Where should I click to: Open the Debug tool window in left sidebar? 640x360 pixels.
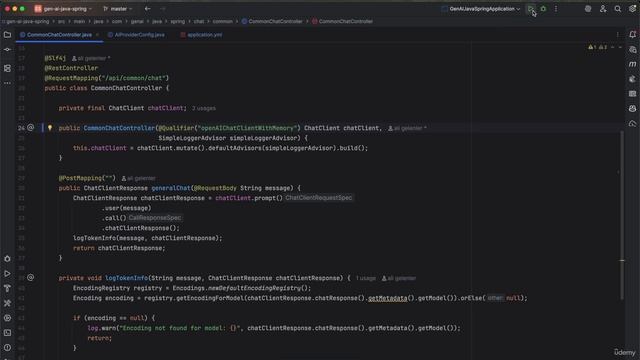(7, 259)
